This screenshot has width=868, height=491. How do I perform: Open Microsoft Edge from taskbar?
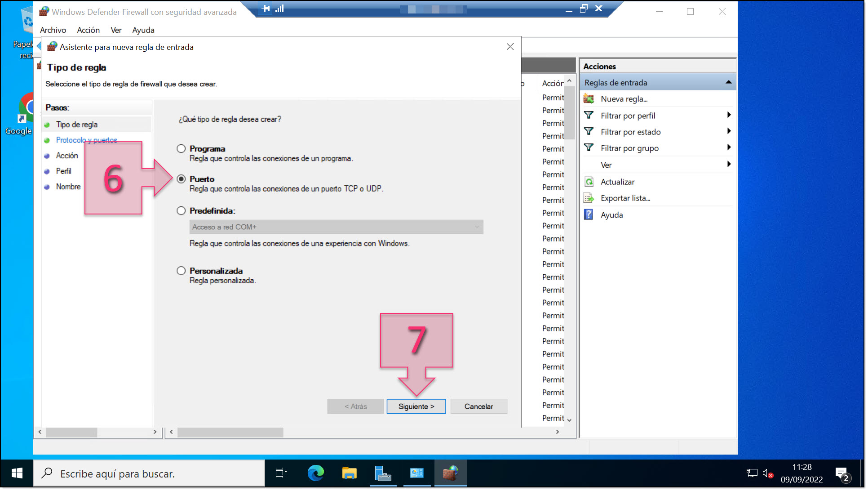pos(316,473)
